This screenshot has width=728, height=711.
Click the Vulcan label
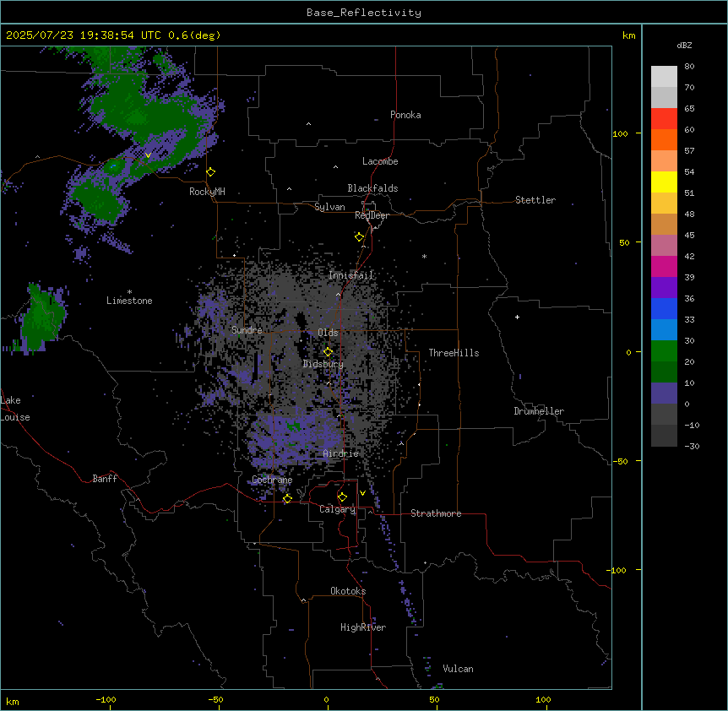[x=458, y=669]
